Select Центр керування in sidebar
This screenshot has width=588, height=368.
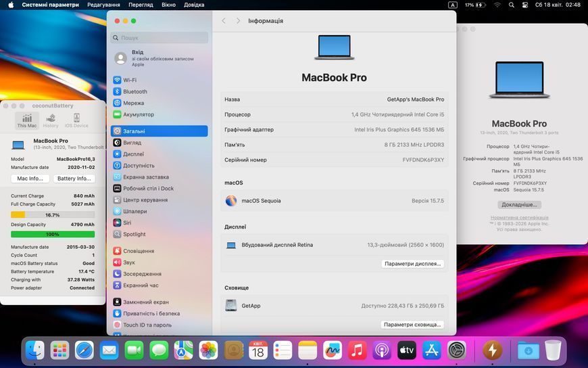[145, 200]
